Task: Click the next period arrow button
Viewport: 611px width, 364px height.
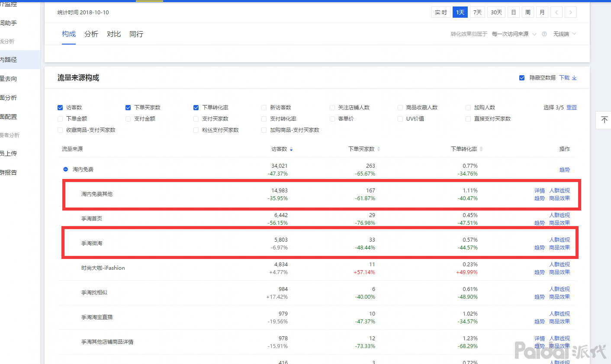Action: pos(571,12)
